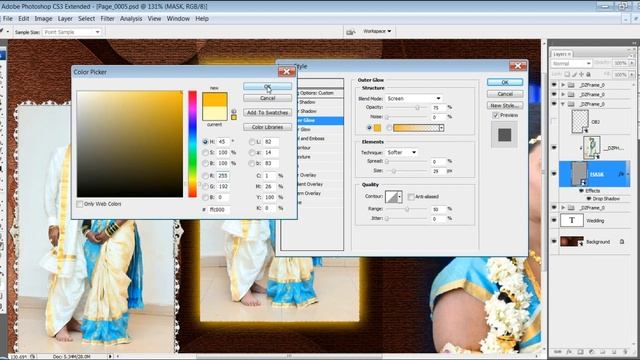Select the S saturation radio button
The image size is (640, 360).
[x=205, y=153]
